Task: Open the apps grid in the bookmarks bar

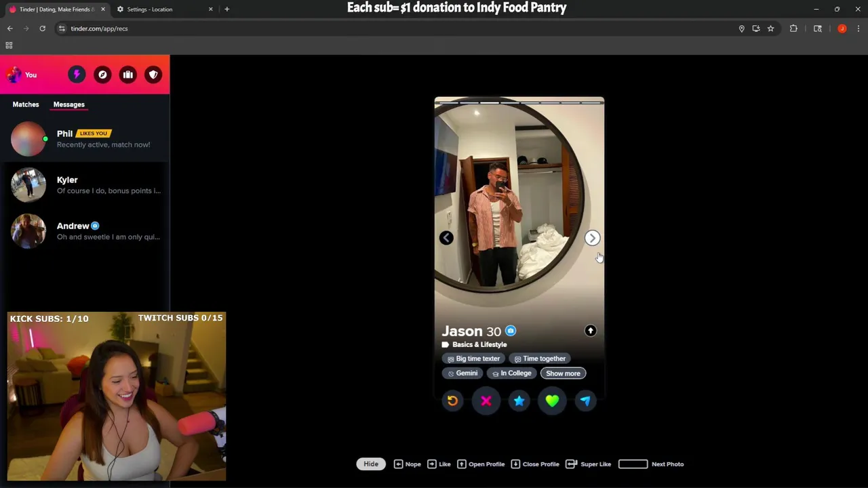Action: pyautogui.click(x=9, y=45)
